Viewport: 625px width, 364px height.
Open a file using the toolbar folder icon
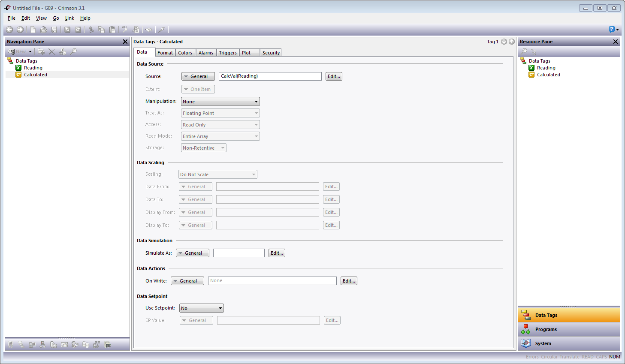(43, 30)
